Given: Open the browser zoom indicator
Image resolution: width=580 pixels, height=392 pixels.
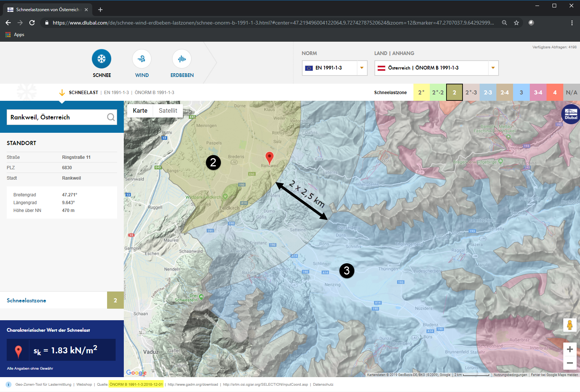Looking at the screenshot, I should 505,23.
